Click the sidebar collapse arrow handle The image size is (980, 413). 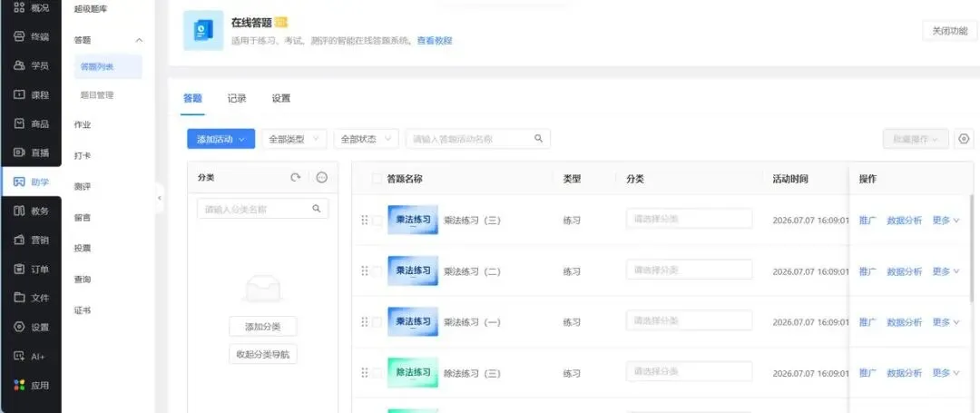click(160, 198)
